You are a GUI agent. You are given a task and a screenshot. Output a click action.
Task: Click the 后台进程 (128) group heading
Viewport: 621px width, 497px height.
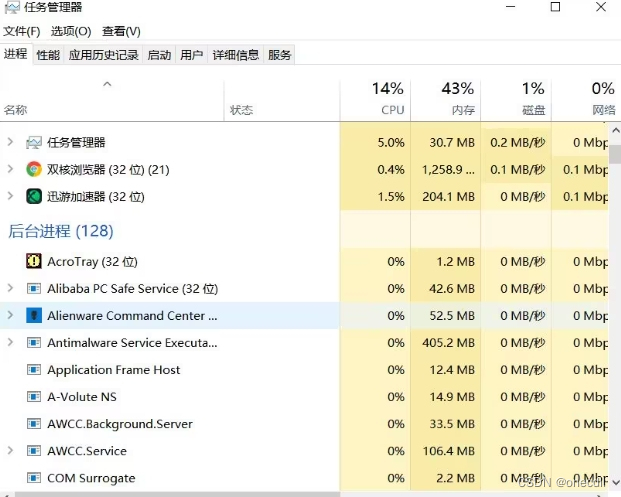pyautogui.click(x=61, y=231)
